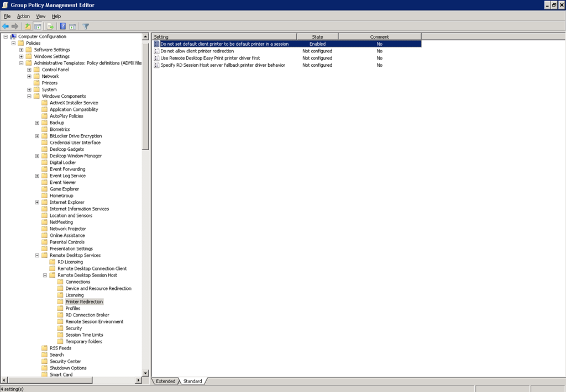
Task: Click the tree pane horizontal scrollbar thumb
Action: [50, 380]
